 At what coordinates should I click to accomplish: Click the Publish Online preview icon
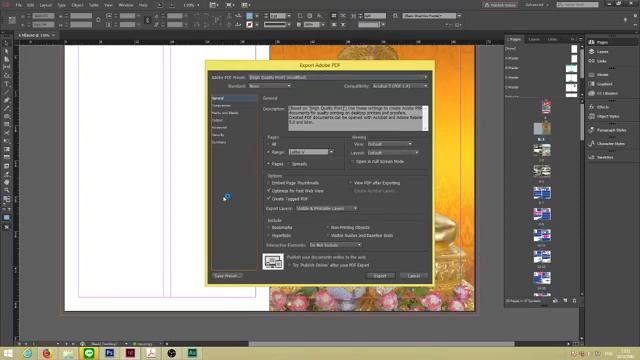coord(273,262)
